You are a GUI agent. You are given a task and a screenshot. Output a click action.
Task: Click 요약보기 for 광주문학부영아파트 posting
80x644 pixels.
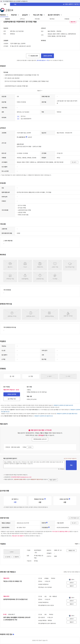click(71, 601)
